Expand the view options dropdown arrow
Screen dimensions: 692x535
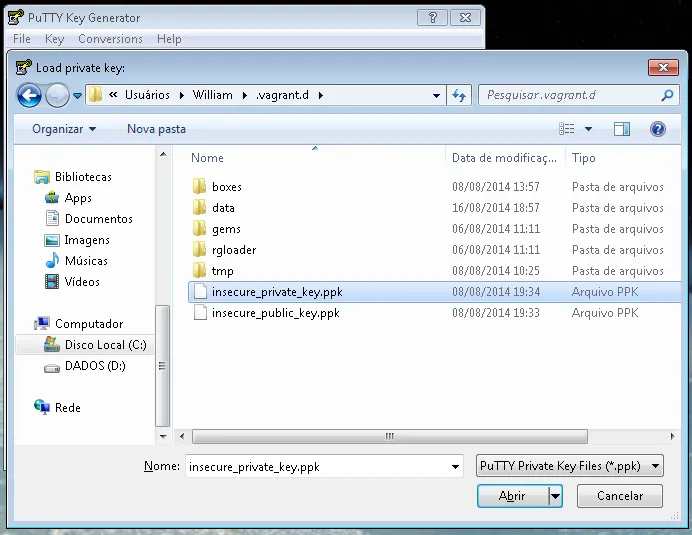[588, 129]
